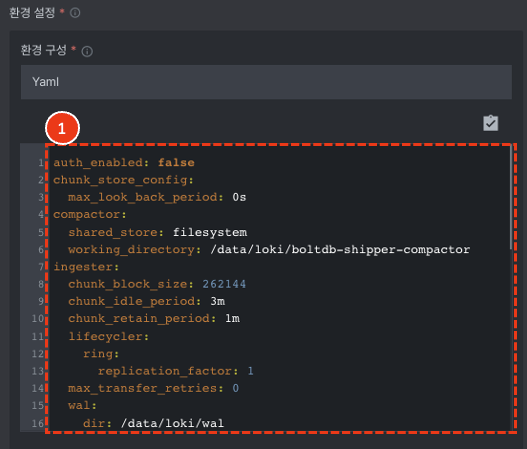This screenshot has height=449, width=527.
Task: Click the 'ingester:' line
Action: [x=86, y=267]
